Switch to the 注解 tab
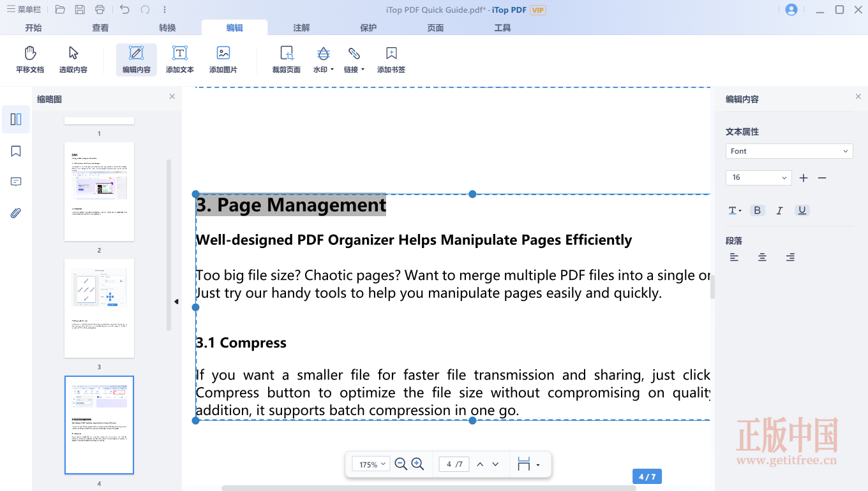Screen dimensions: 868x491 (301, 28)
